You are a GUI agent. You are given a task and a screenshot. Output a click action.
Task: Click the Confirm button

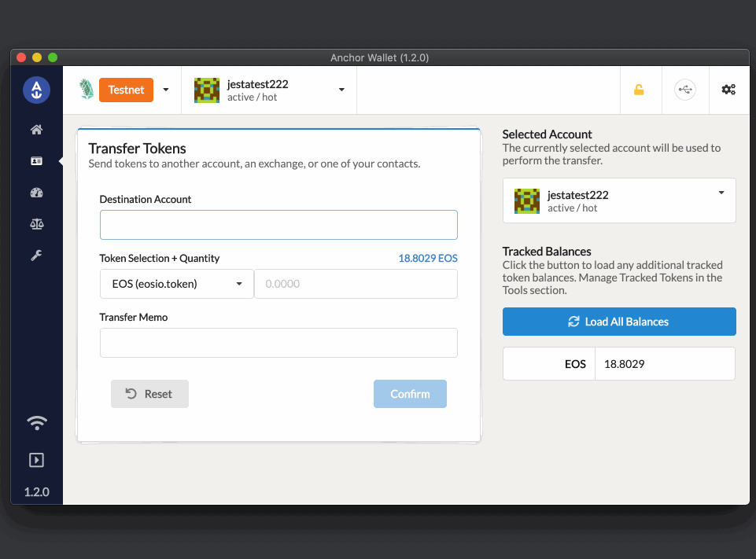click(410, 394)
